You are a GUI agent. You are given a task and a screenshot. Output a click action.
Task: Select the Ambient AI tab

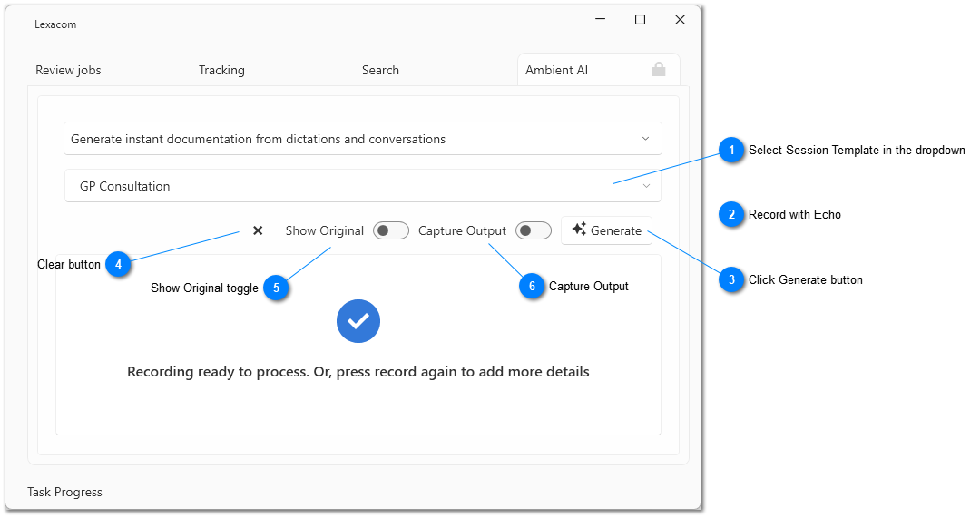point(556,70)
